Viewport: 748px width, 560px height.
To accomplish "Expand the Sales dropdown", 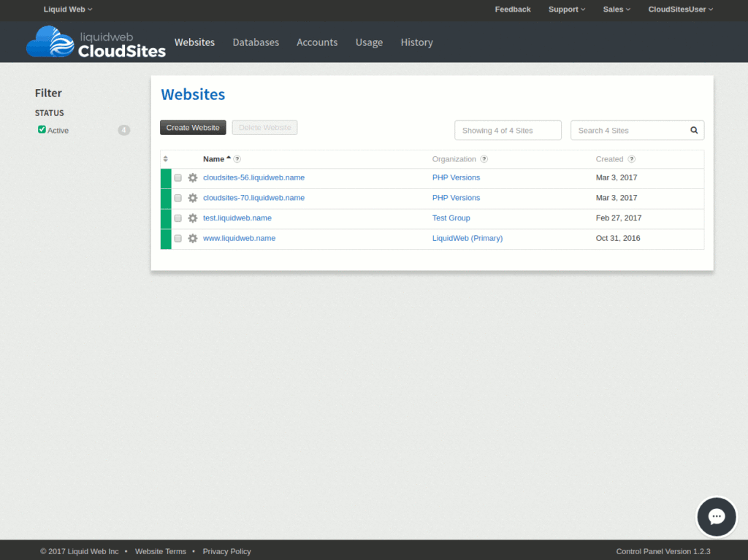I will point(617,9).
